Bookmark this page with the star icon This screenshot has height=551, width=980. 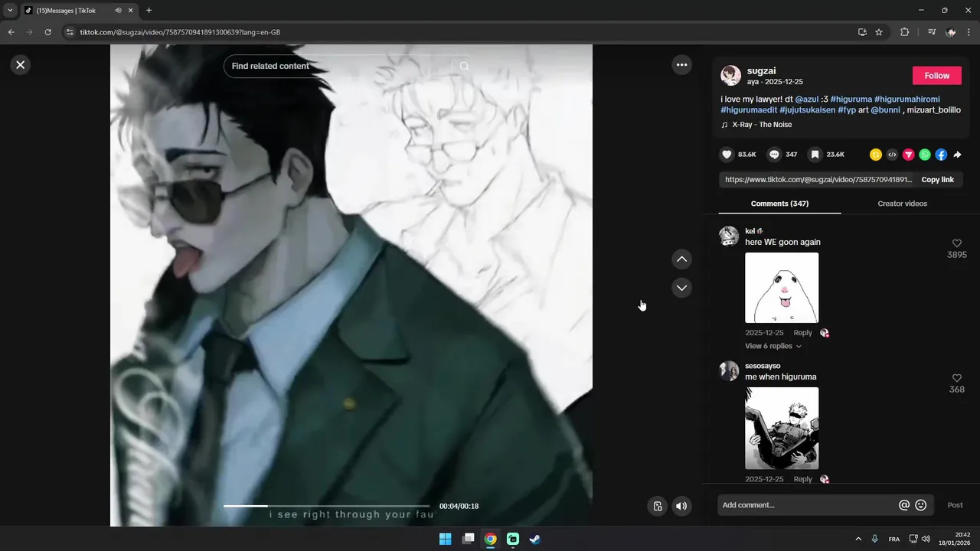(879, 32)
